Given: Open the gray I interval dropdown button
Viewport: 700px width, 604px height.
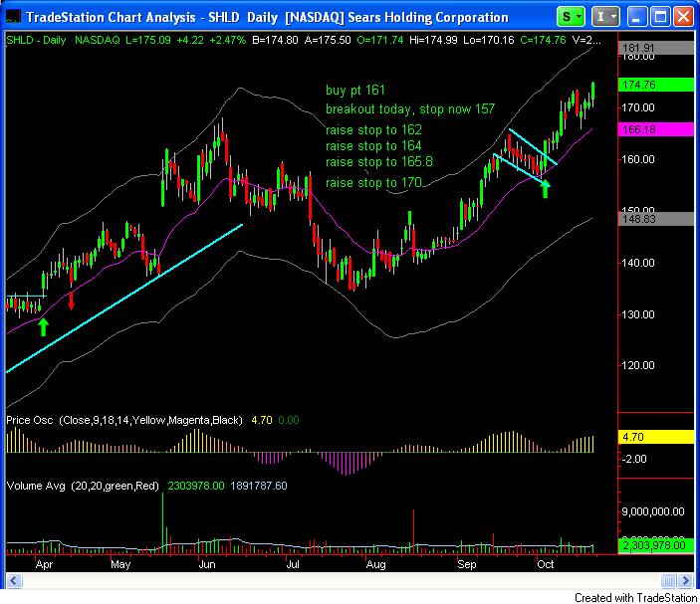Looking at the screenshot, I should click(605, 17).
